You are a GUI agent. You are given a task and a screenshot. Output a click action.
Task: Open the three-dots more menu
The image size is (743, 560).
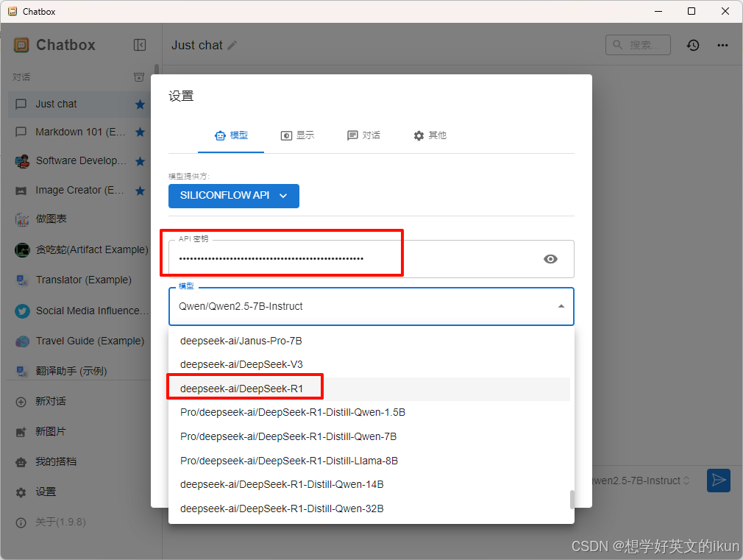pyautogui.click(x=722, y=45)
